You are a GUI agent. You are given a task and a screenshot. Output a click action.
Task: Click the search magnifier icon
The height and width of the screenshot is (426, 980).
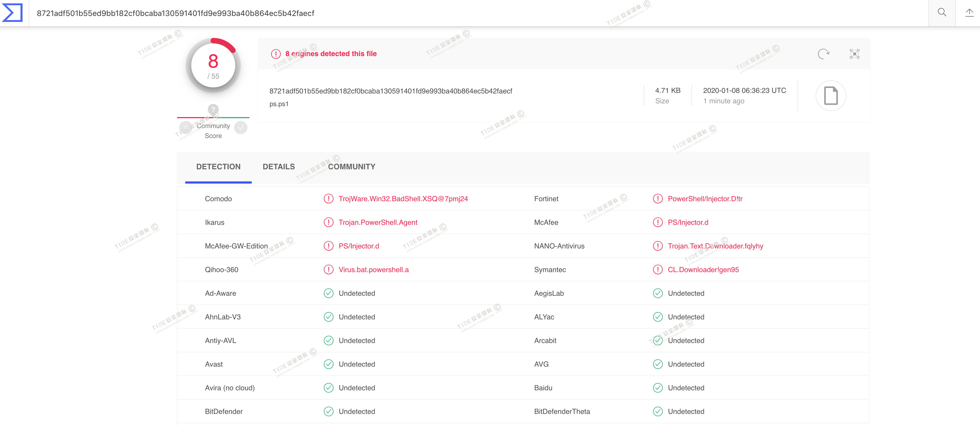point(942,13)
